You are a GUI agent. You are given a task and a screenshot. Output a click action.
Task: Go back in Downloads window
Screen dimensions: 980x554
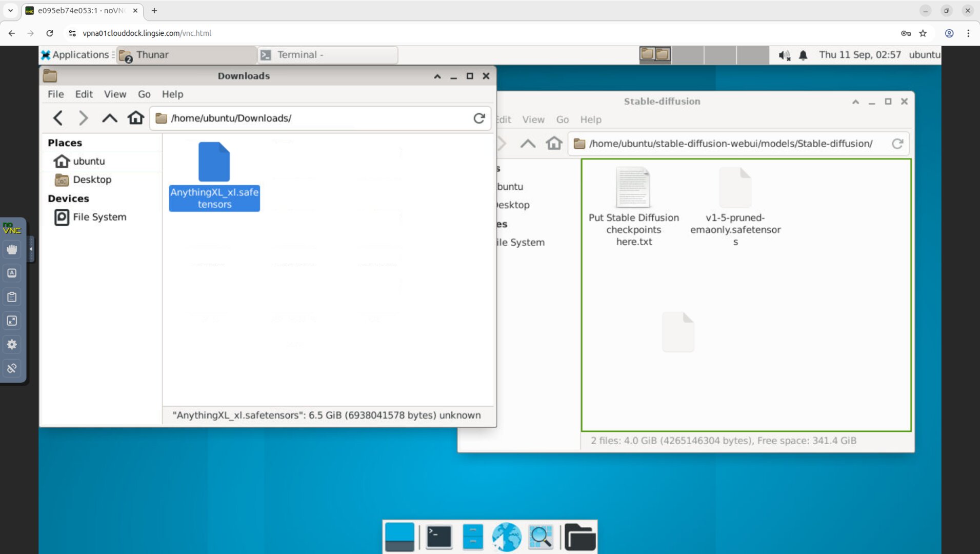click(x=58, y=118)
